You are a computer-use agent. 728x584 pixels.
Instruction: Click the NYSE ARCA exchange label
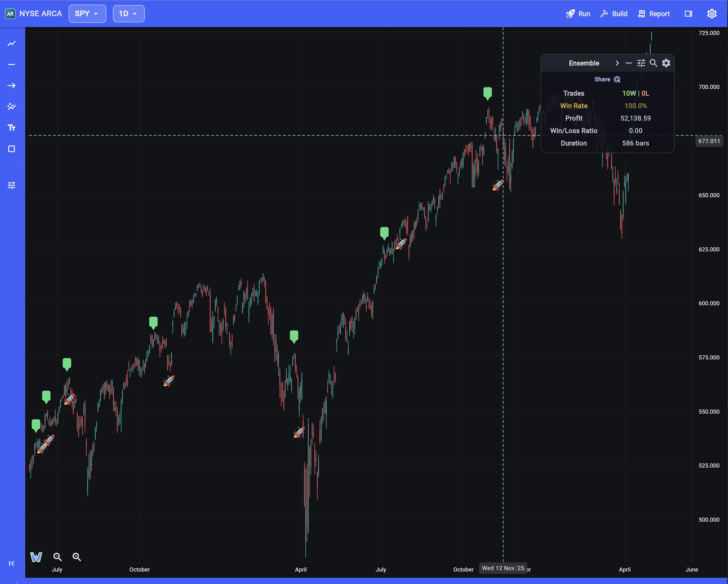40,14
